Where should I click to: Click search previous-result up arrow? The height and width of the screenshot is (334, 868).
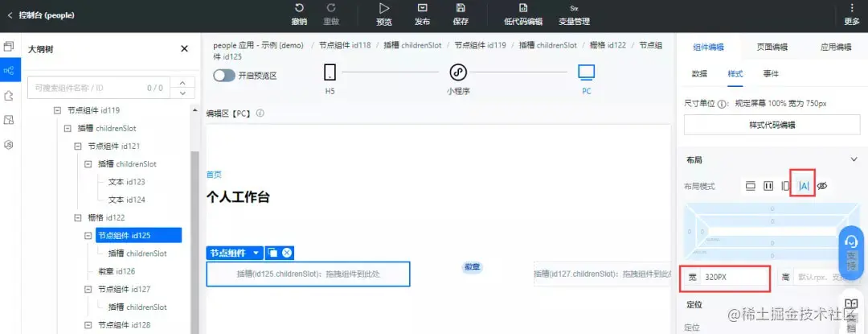coord(182,82)
